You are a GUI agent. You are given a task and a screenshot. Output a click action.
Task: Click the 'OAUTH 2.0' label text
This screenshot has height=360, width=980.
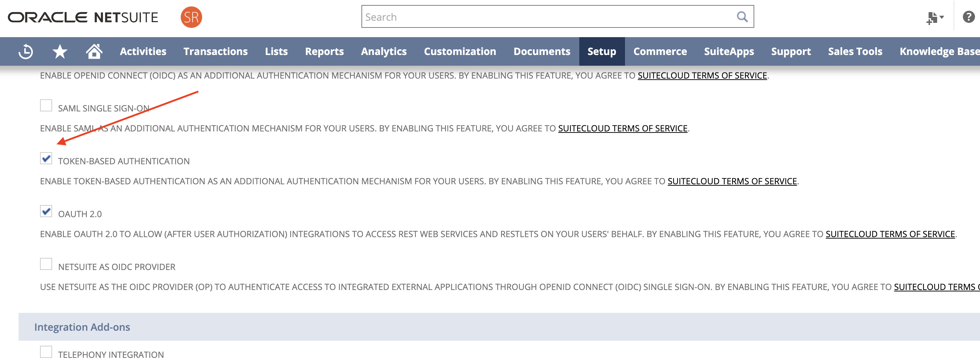point(80,214)
